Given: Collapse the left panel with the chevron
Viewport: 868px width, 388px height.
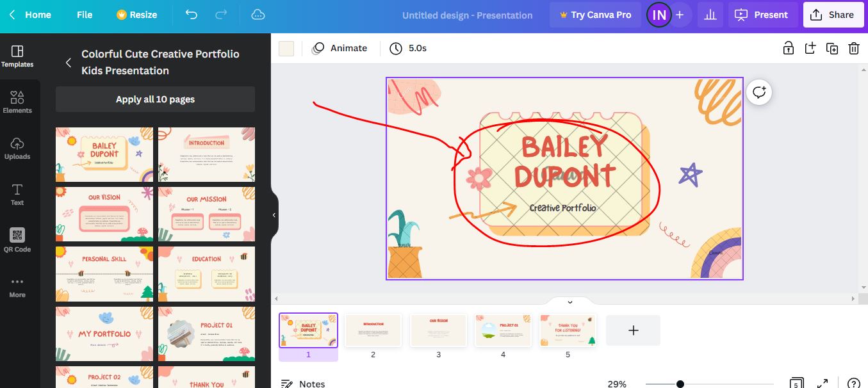Looking at the screenshot, I should coord(274,215).
